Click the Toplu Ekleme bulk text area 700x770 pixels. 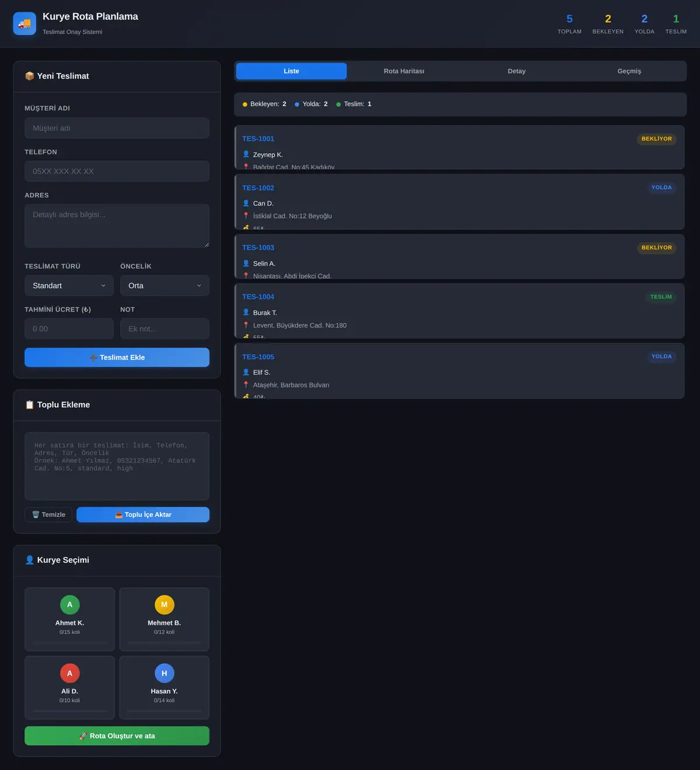117,467
